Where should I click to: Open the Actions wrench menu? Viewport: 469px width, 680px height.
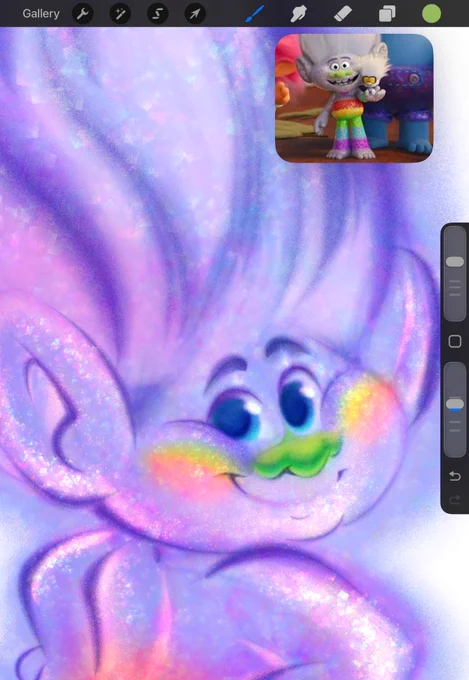(82, 14)
